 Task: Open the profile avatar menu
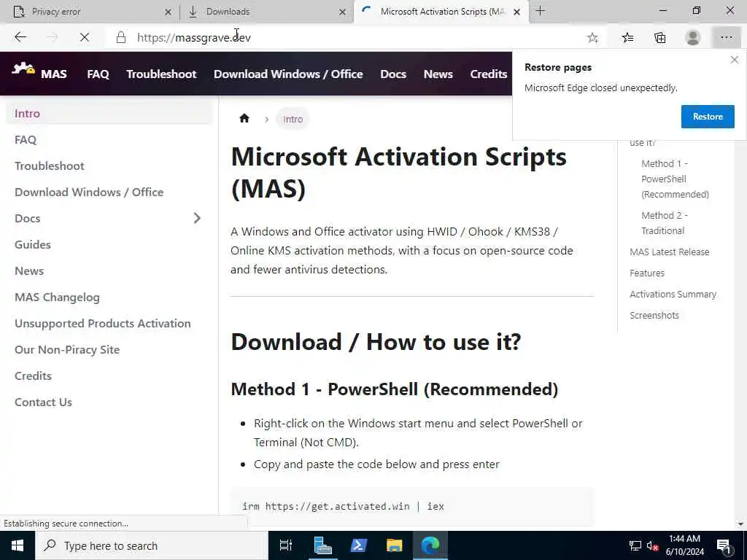[693, 38]
